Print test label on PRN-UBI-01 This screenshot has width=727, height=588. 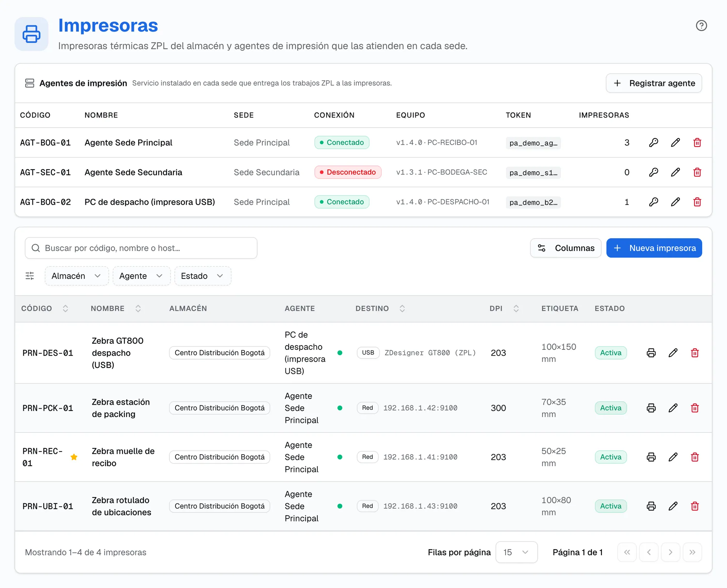(x=651, y=506)
